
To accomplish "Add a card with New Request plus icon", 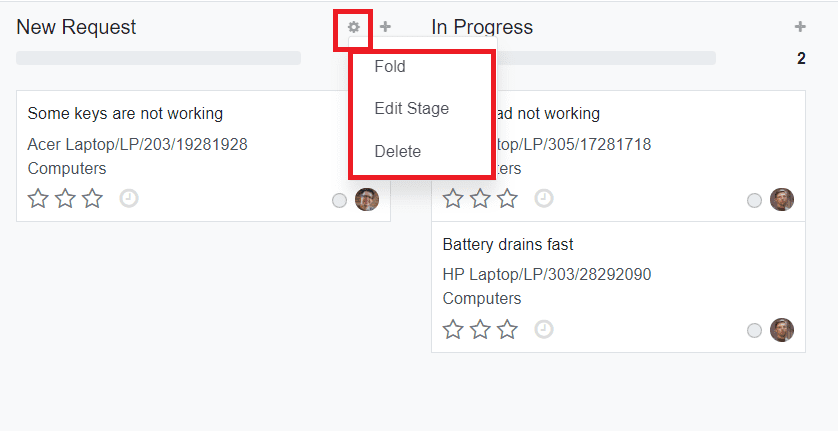I will coord(386,27).
